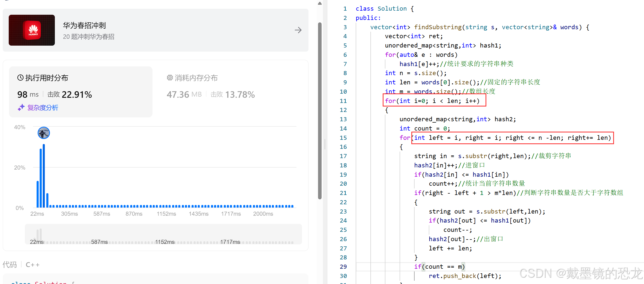Click the tallest blue bar in the runtime chart
The image size is (644, 284).
click(x=44, y=176)
